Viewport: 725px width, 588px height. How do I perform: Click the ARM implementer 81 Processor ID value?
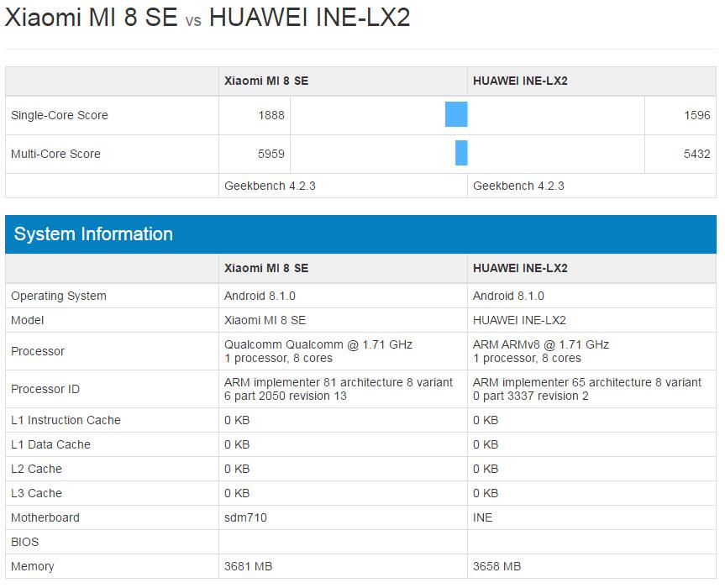(339, 389)
